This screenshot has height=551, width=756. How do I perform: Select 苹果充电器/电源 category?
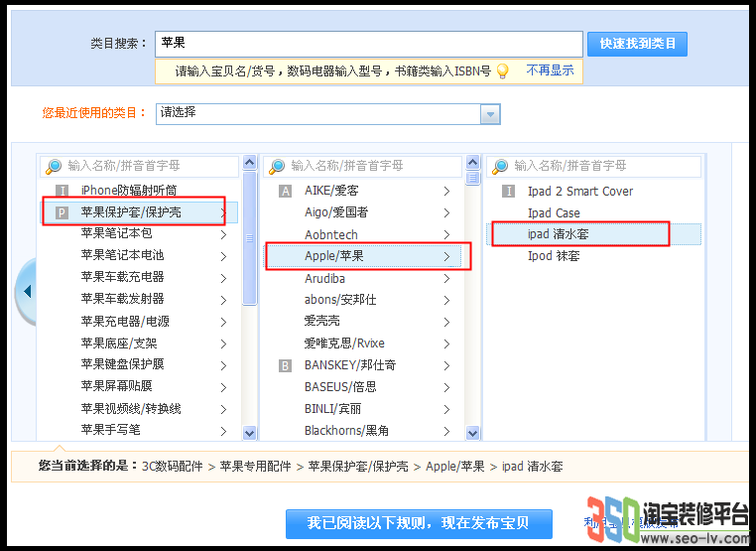tap(125, 321)
